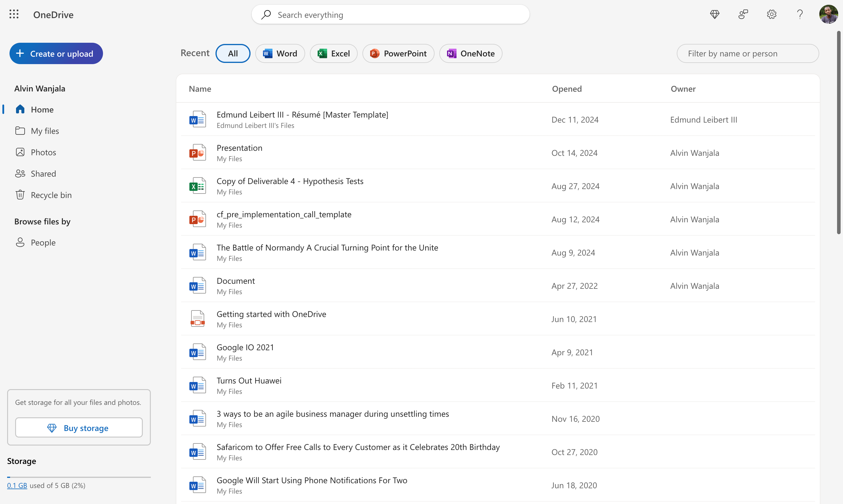Viewport: 843px width, 504px height.
Task: Click Word icon beside Battle of Normandy file
Action: point(198,252)
